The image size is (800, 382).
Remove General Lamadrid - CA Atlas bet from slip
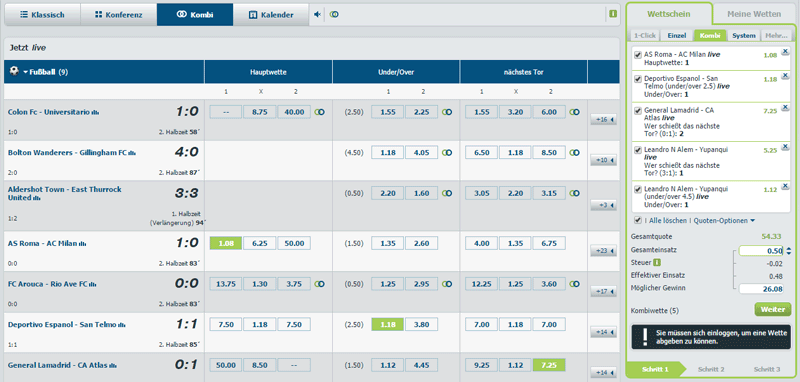785,107
